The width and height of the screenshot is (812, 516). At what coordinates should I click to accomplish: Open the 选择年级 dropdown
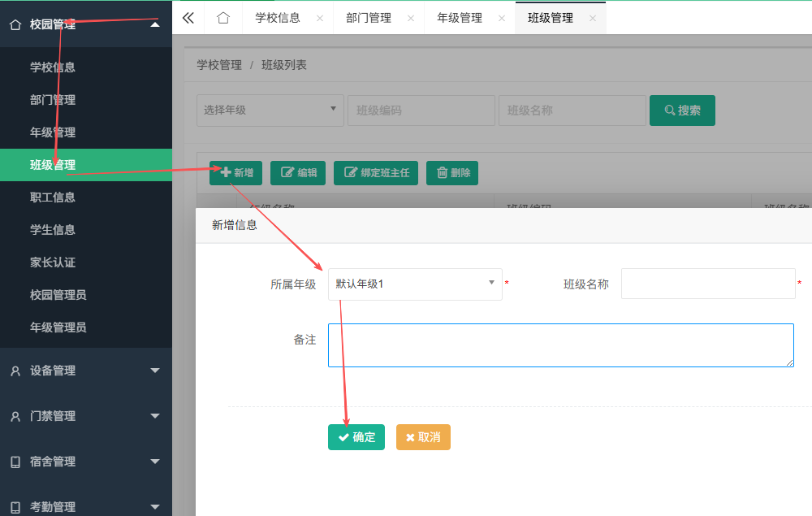270,111
